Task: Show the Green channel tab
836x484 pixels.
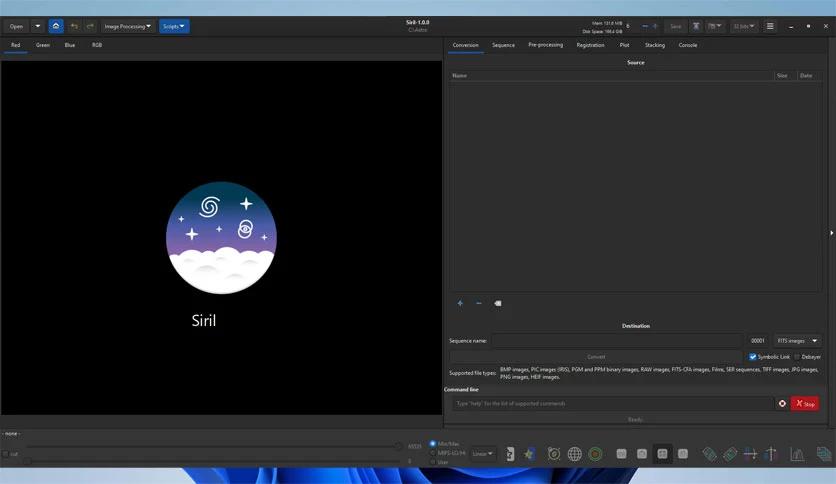Action: tap(43, 45)
